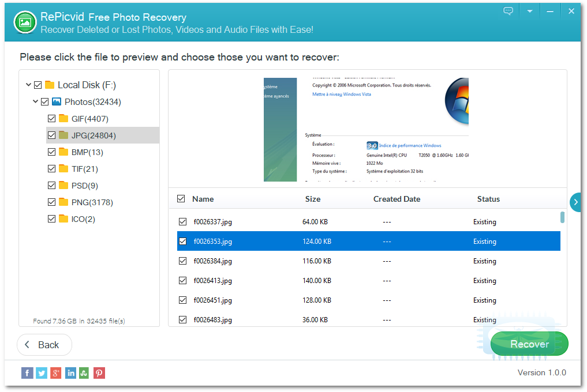Image resolution: width=587 pixels, height=392 pixels.
Task: Select the PSD(9) tree item
Action: pyautogui.click(x=85, y=186)
